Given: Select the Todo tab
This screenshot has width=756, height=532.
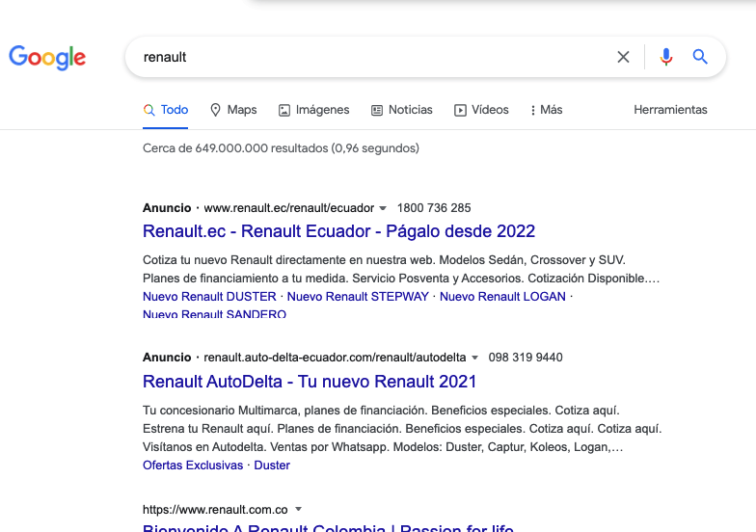Looking at the screenshot, I should point(166,110).
